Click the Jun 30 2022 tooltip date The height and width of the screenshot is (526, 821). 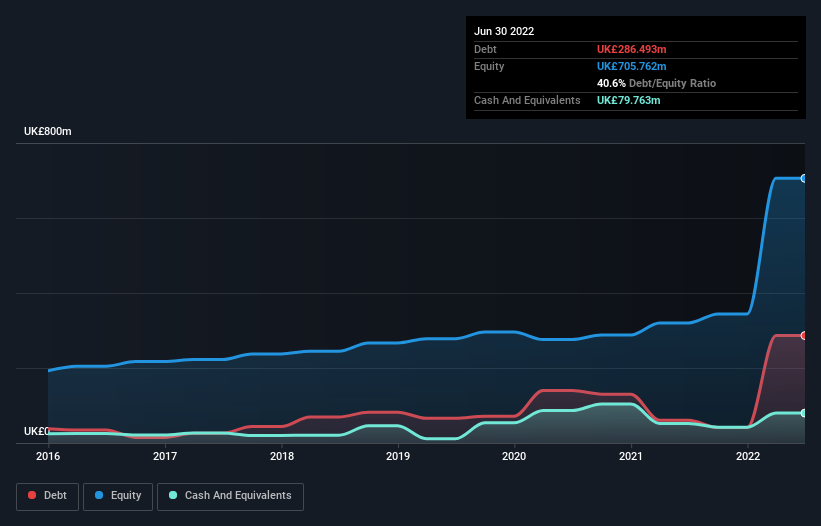(504, 31)
